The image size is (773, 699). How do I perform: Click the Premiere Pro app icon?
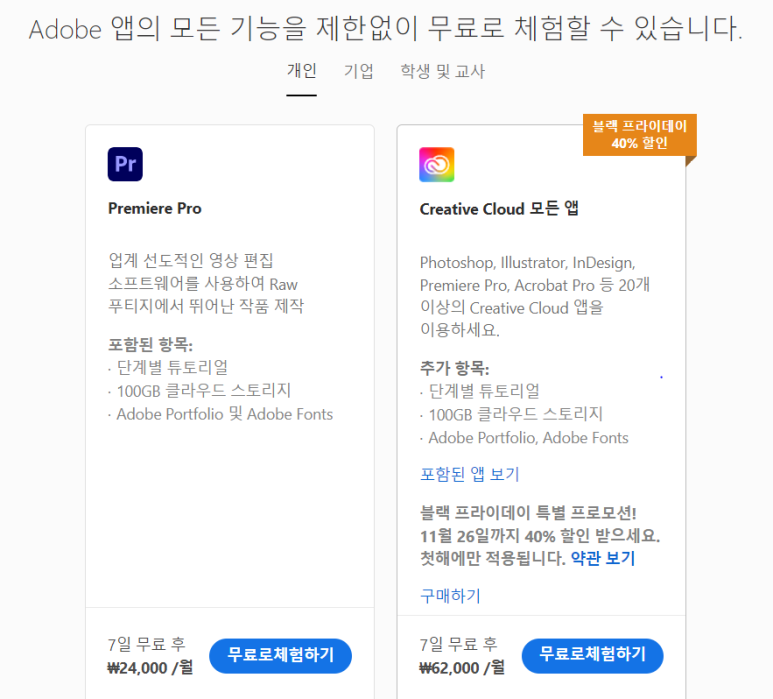(125, 164)
